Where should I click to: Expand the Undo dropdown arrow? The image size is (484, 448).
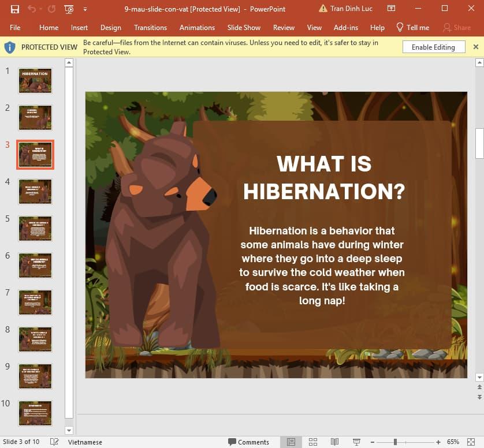pyautogui.click(x=39, y=9)
